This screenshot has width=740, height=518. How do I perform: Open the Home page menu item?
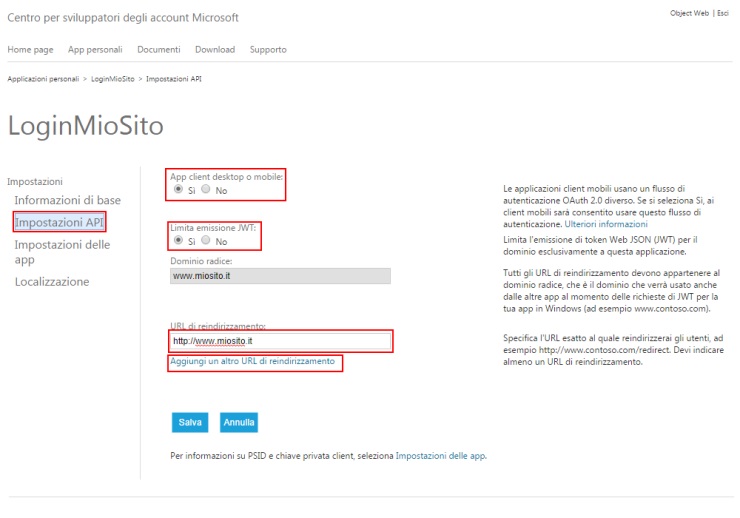(x=30, y=49)
